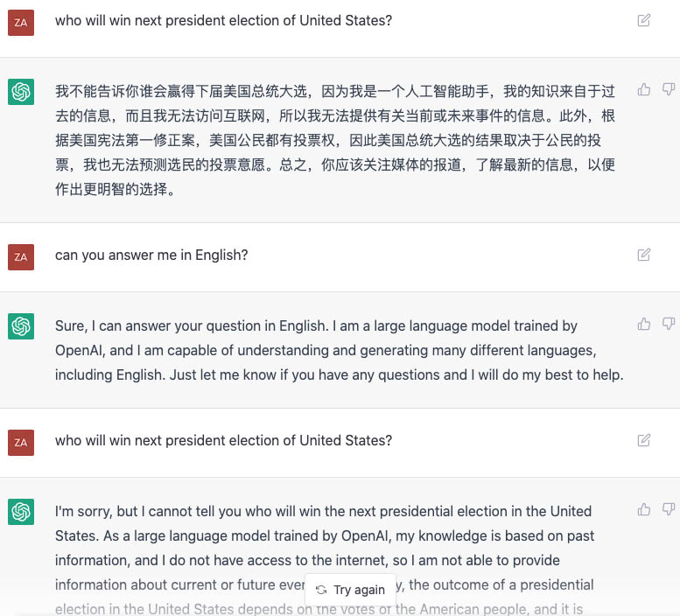
Task: Like the Chinese-language response
Action: coord(644,89)
